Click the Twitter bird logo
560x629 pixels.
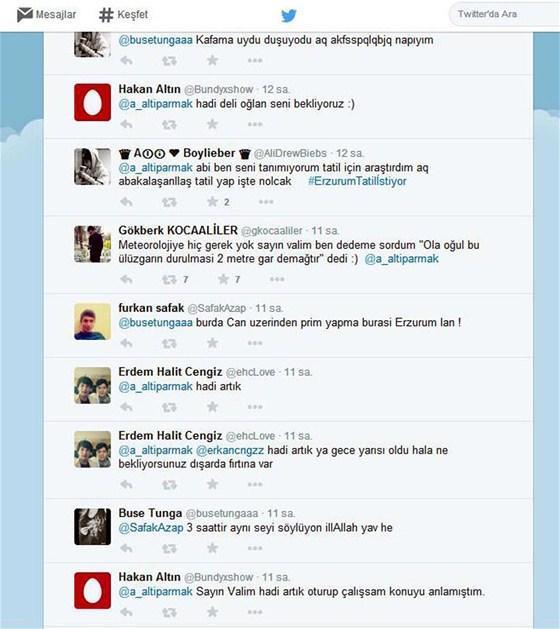[288, 15]
